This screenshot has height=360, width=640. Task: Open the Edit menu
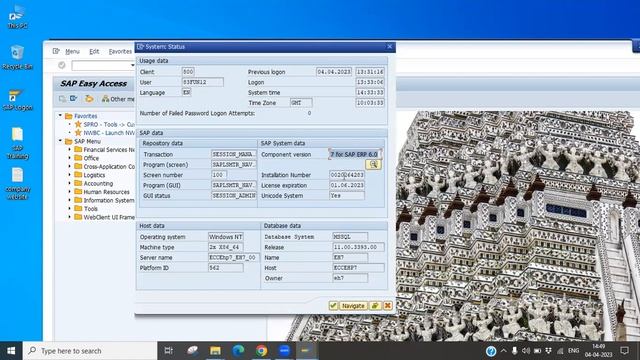tap(94, 51)
